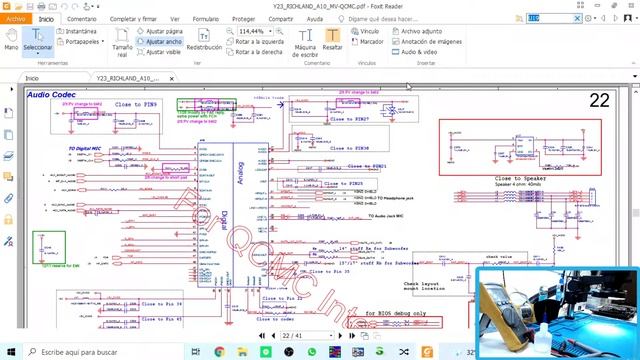Switch to the Comentario ribbon tab
The height and width of the screenshot is (360, 640).
82,19
